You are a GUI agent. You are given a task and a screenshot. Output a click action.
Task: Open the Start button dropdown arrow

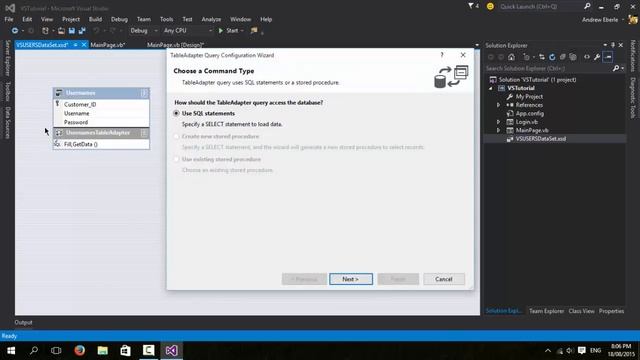[x=242, y=31]
